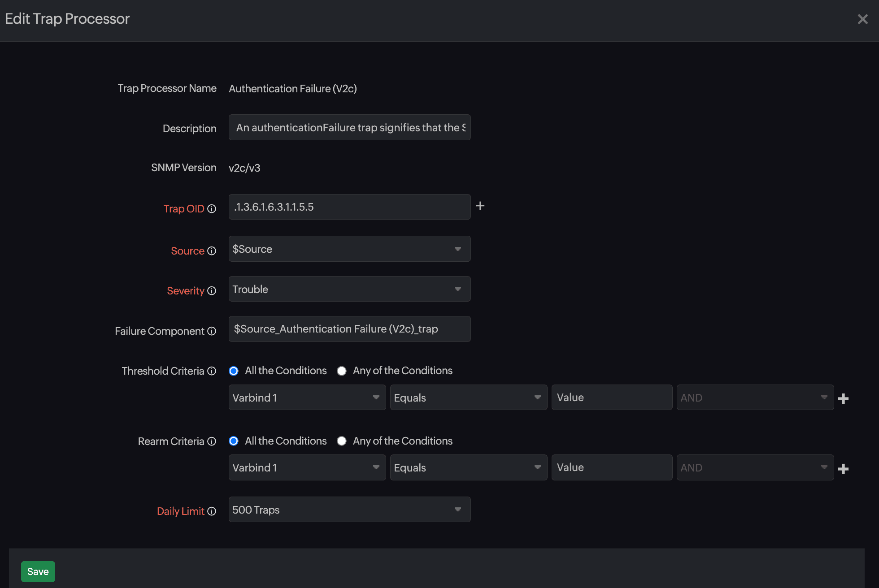This screenshot has width=879, height=588.
Task: Click the info icon beside Source label
Action: click(212, 251)
